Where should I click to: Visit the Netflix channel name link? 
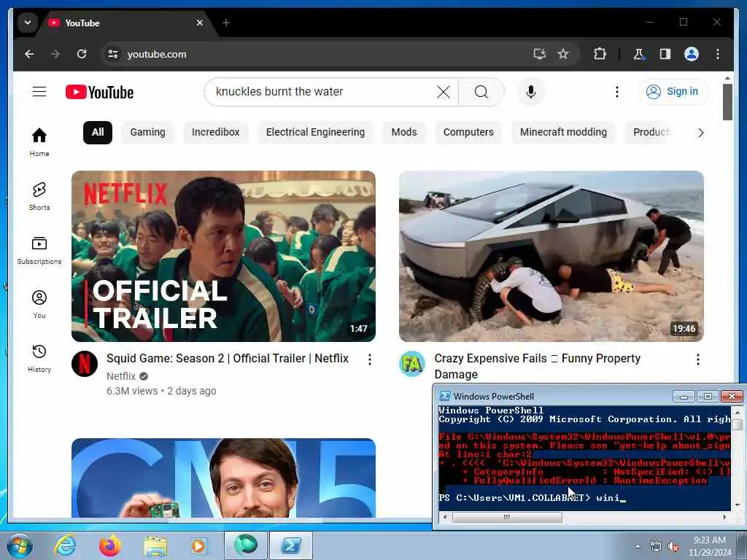[121, 376]
